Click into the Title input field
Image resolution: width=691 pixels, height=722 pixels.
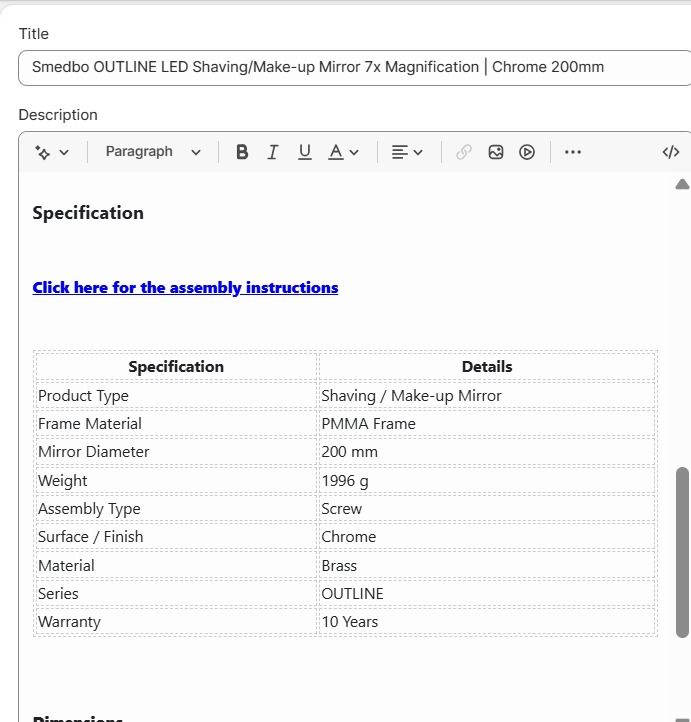tap(354, 68)
